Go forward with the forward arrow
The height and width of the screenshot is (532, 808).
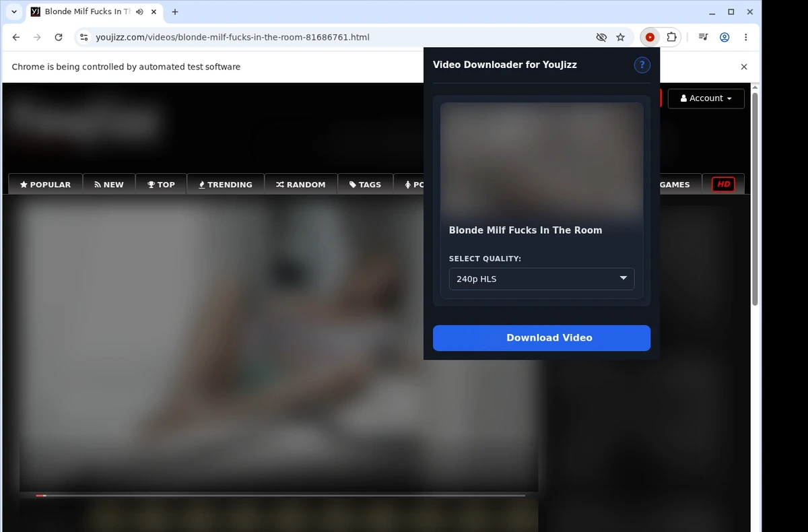pos(37,37)
